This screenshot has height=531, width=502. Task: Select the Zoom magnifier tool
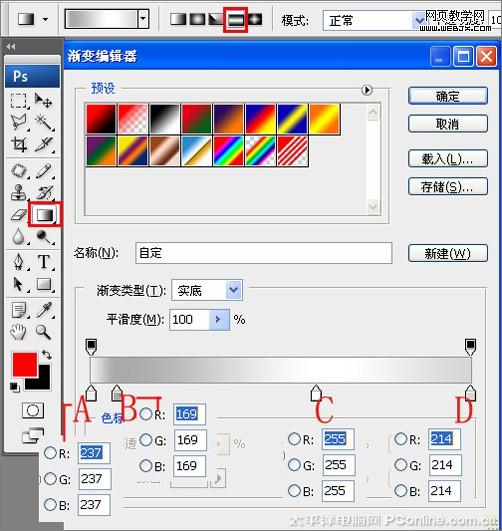43,332
